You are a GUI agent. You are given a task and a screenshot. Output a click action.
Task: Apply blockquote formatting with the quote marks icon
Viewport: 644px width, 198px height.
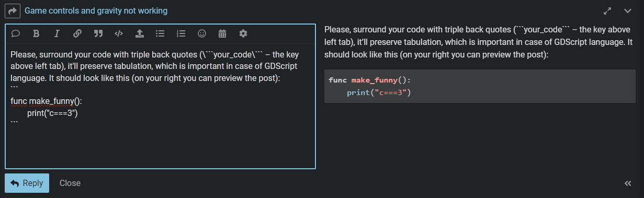(x=98, y=33)
